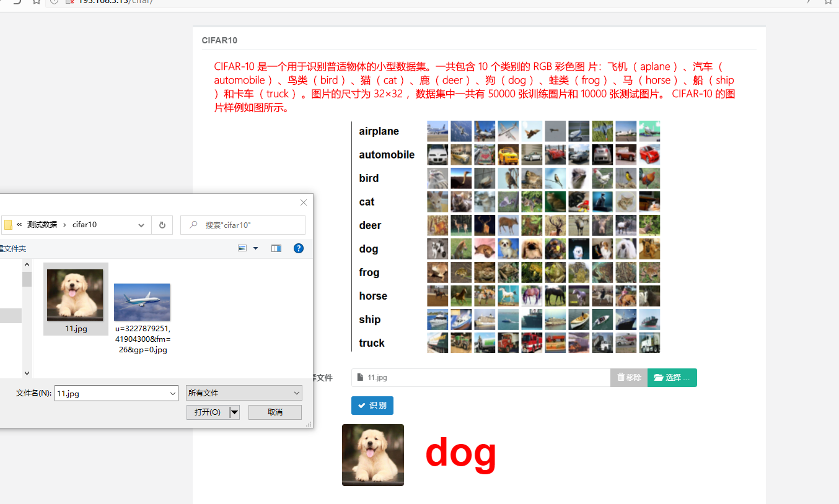Click the 识别 recognize button's checkmark icon
The image size is (839, 504).
point(362,406)
